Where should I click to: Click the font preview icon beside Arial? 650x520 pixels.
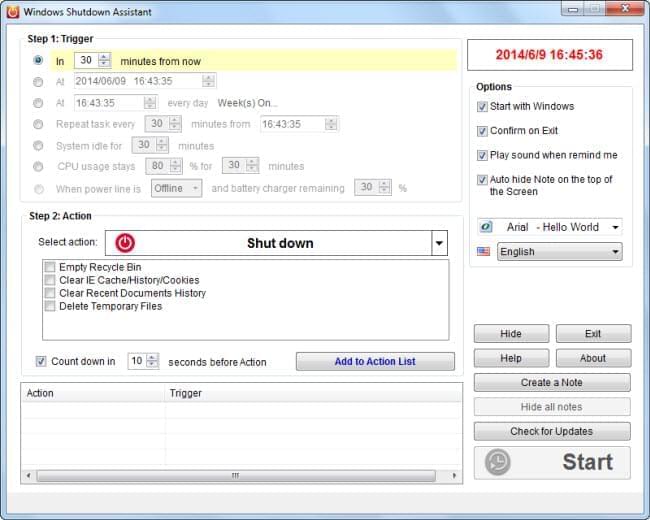(486, 227)
